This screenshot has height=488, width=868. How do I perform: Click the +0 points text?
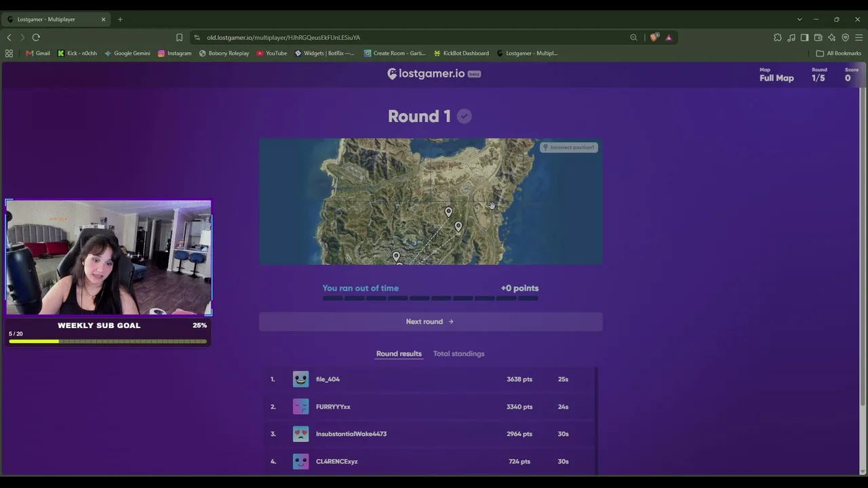[x=519, y=288]
